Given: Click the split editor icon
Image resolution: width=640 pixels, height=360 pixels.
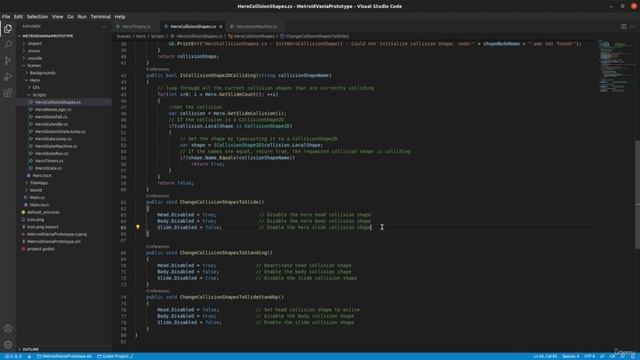Looking at the screenshot, I should (x=624, y=27).
